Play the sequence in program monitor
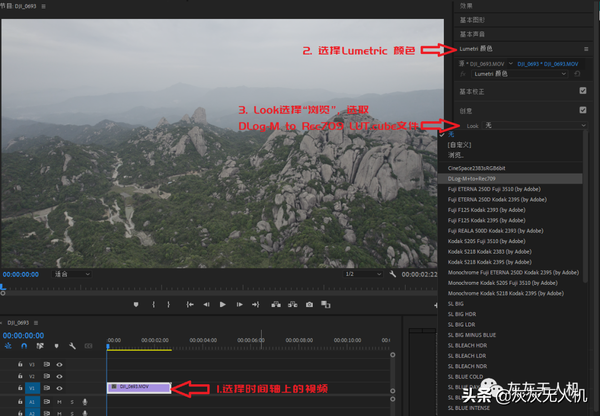This screenshot has height=416, width=600. click(x=223, y=304)
